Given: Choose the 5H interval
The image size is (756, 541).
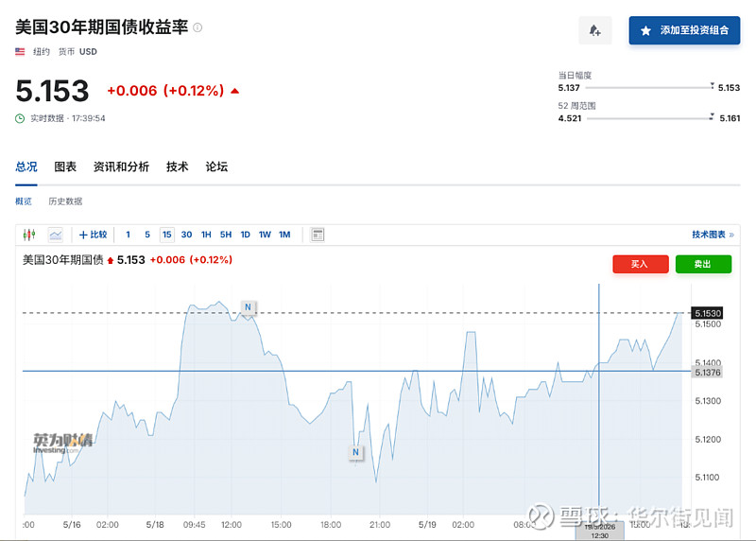Looking at the screenshot, I should pyautogui.click(x=226, y=235).
